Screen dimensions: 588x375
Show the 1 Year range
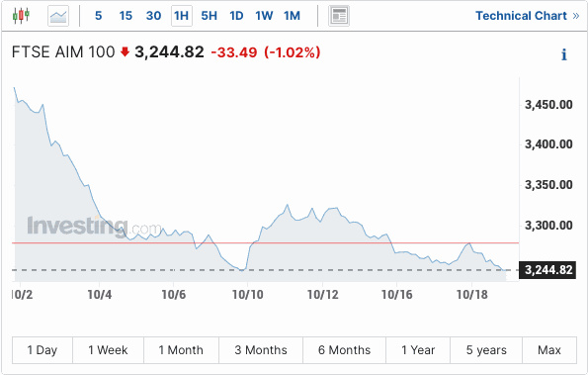pos(418,350)
